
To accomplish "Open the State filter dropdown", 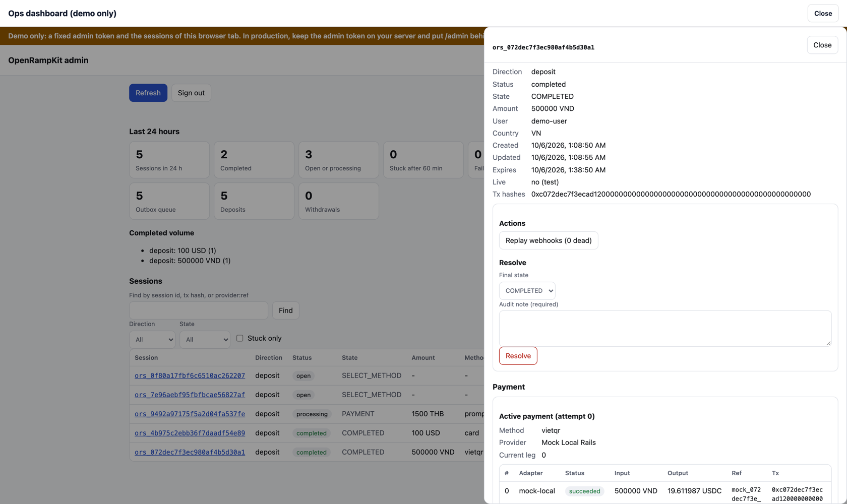I will point(205,339).
